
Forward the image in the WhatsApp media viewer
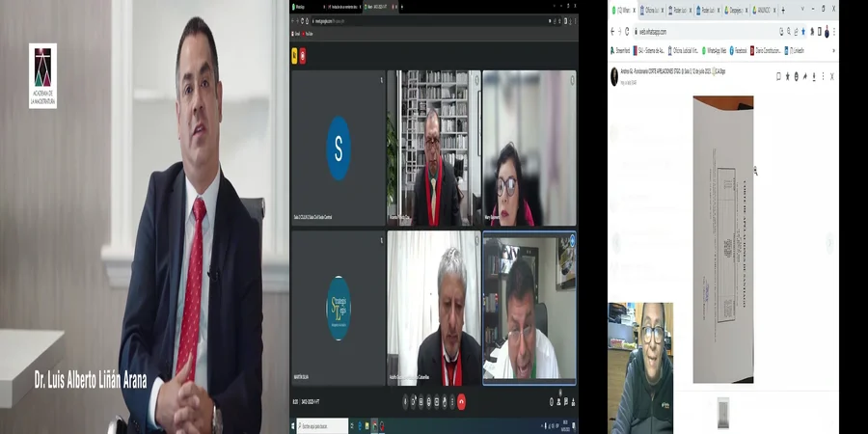(805, 76)
